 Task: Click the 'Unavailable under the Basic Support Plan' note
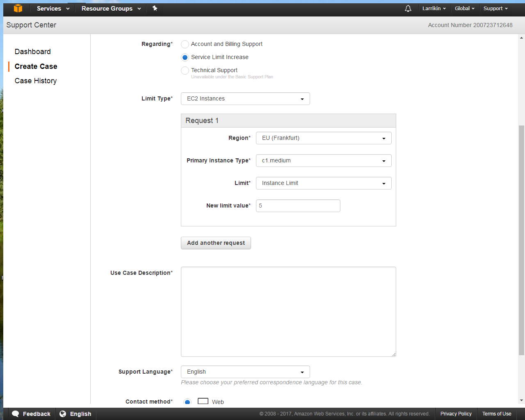(x=232, y=77)
